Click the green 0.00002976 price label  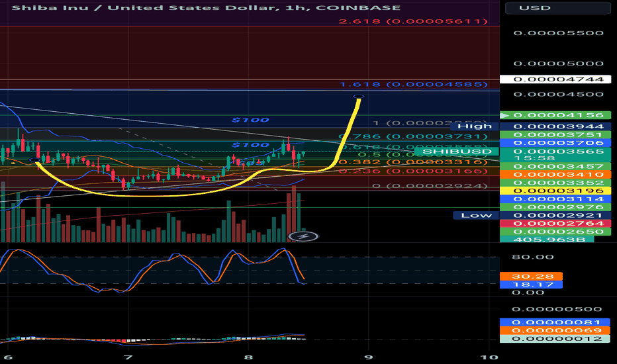[555, 207]
